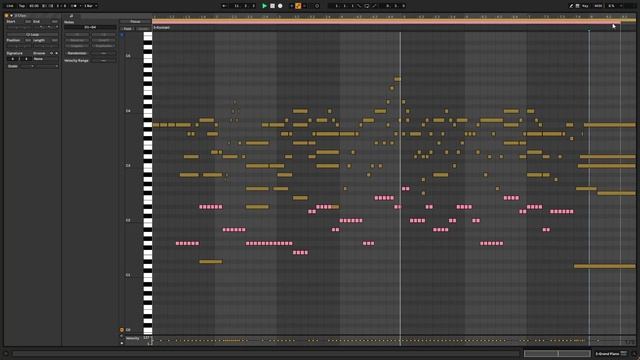Click the loop brace bar in the ruler

tap(386, 22)
